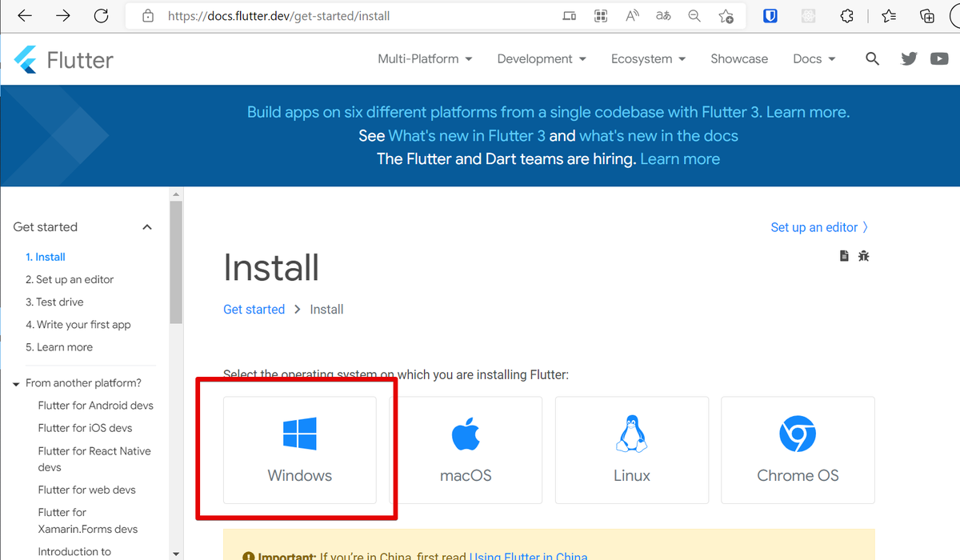Viewport: 960px width, 560px height.
Task: Open the Extensions puzzle icon
Action: (847, 16)
